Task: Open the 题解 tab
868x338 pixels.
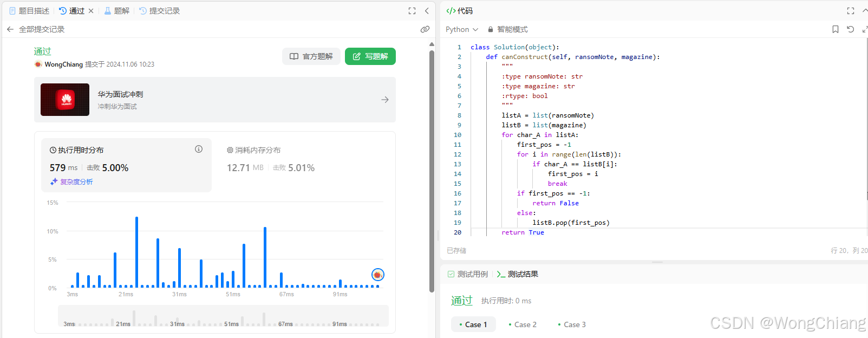Action: pos(116,11)
